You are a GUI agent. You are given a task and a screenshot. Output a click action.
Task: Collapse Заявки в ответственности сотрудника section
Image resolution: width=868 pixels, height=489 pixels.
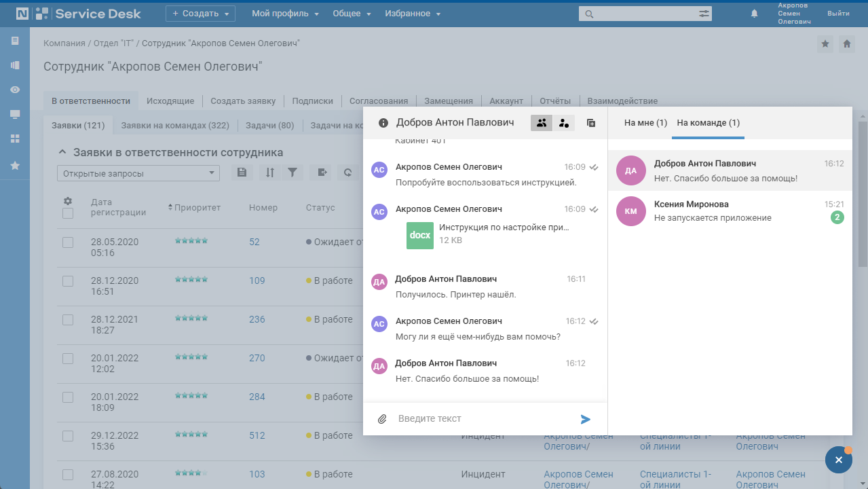62,153
